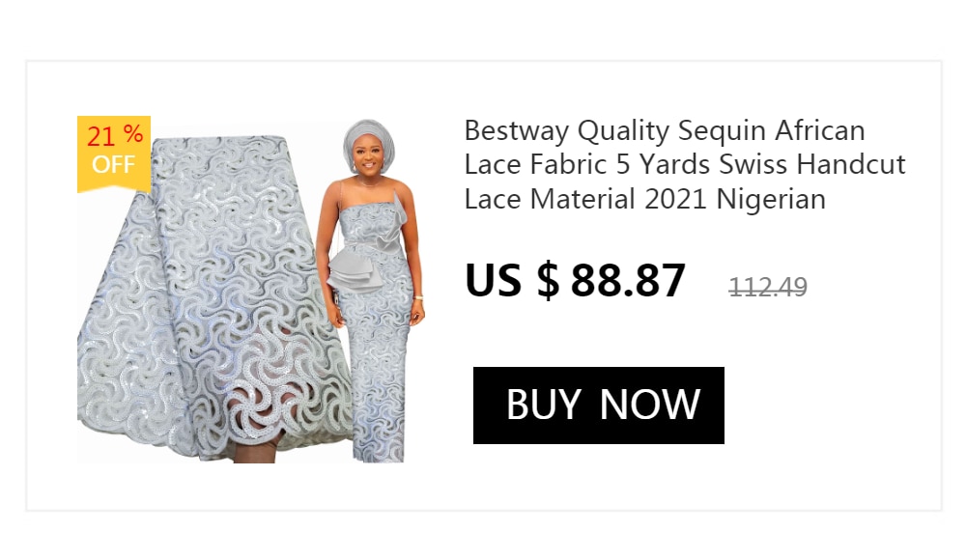Click the red 21 % text in the badge
966x560 pixels.
(x=115, y=135)
